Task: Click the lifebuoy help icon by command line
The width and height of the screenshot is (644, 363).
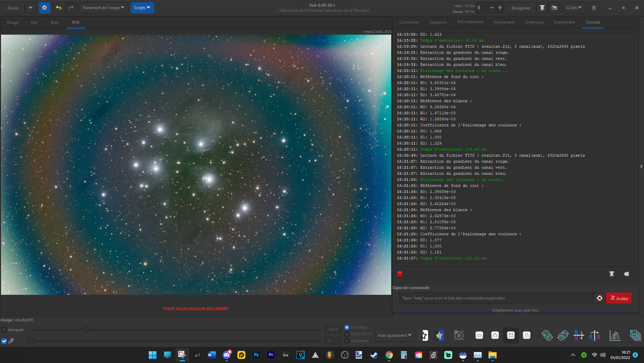Action: click(x=599, y=298)
